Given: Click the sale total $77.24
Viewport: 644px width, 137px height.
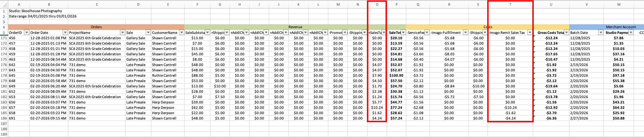Looking at the screenshot, I should [396, 108].
